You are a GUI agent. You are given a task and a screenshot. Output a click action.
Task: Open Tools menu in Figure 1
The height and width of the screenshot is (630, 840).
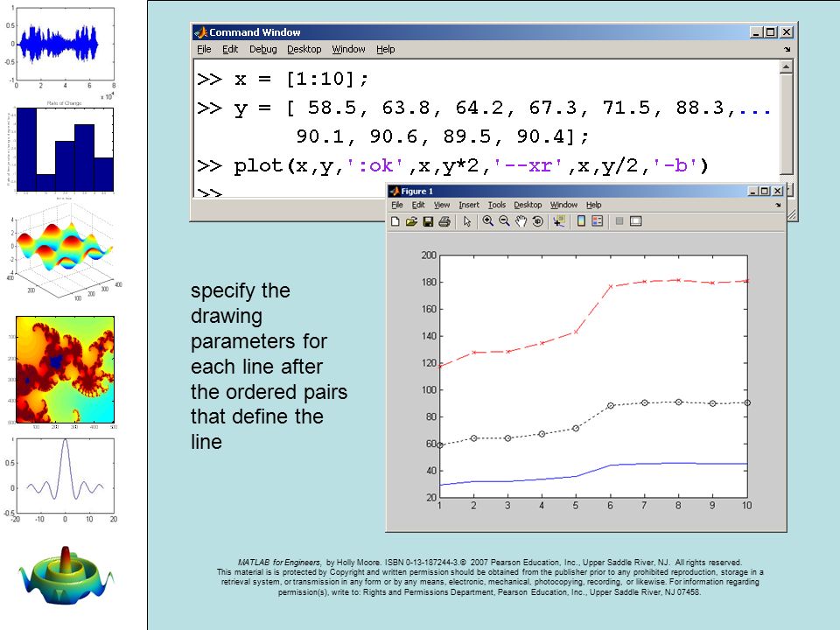497,205
